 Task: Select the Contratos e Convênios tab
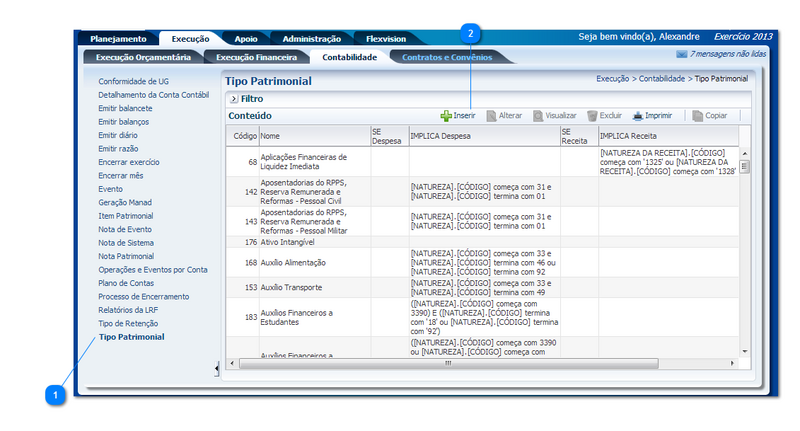[441, 58]
